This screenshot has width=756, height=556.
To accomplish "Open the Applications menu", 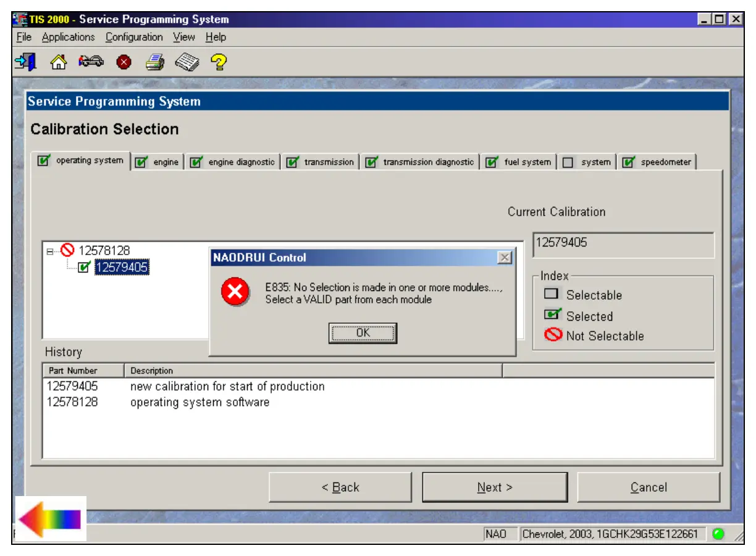I will 68,37.
